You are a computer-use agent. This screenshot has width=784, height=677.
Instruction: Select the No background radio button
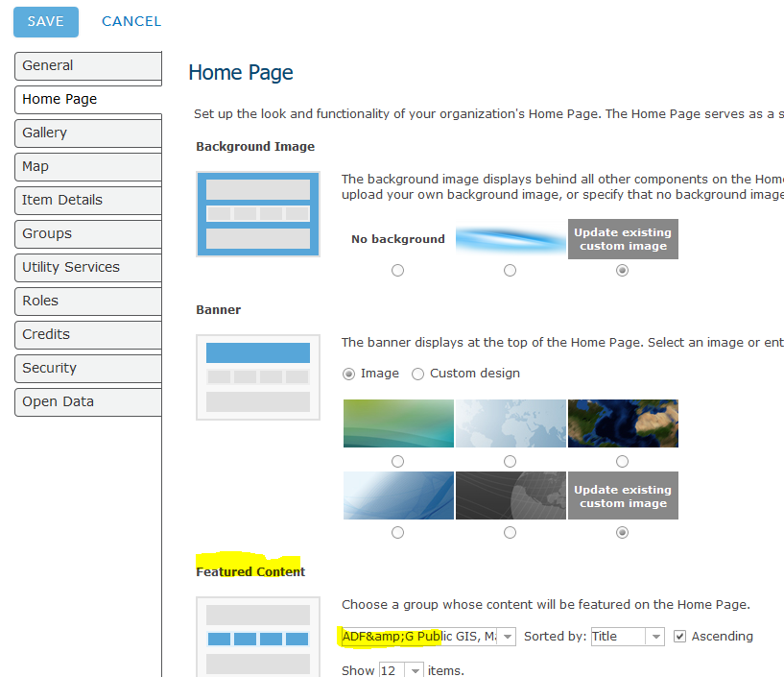click(397, 270)
